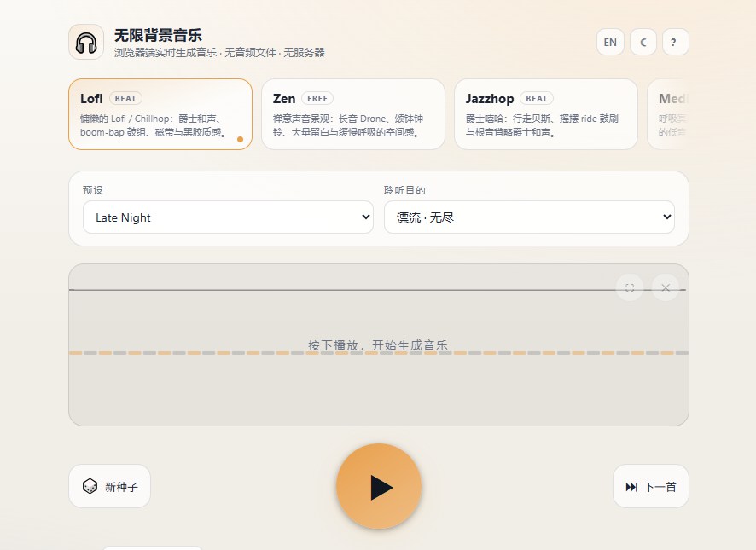The image size is (756, 550).
Task: Open the 预设 dropdown showing Late Night
Action: pos(228,217)
